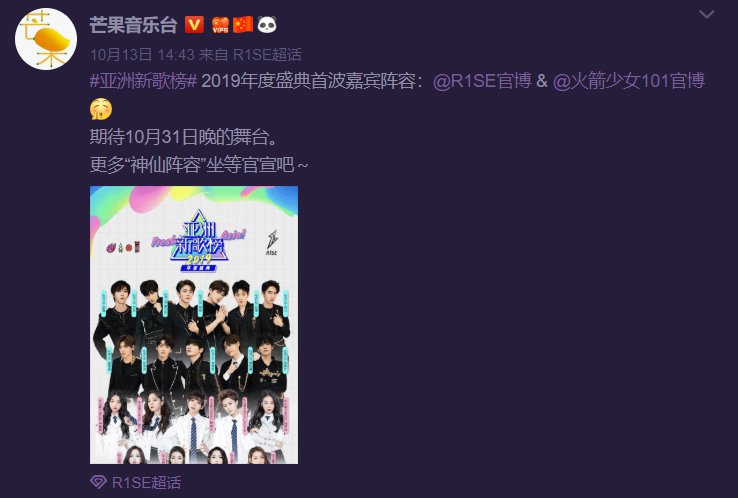738x498 pixels.
Task: Click the kissing face emoji
Action: coord(101,109)
